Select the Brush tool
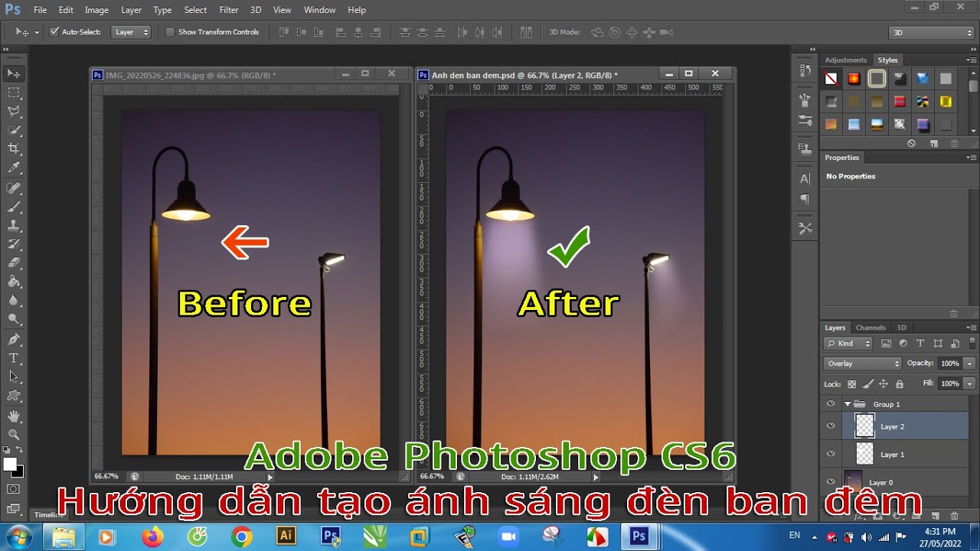 coord(14,207)
